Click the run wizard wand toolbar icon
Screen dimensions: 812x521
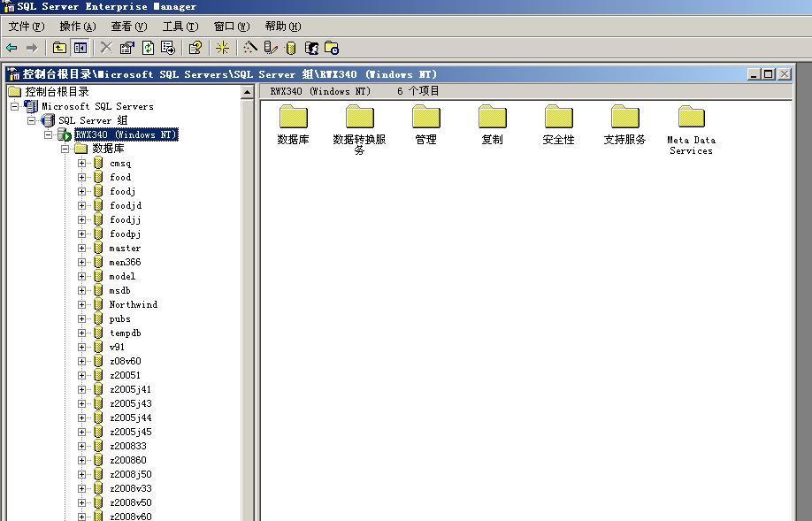pyautogui.click(x=249, y=47)
